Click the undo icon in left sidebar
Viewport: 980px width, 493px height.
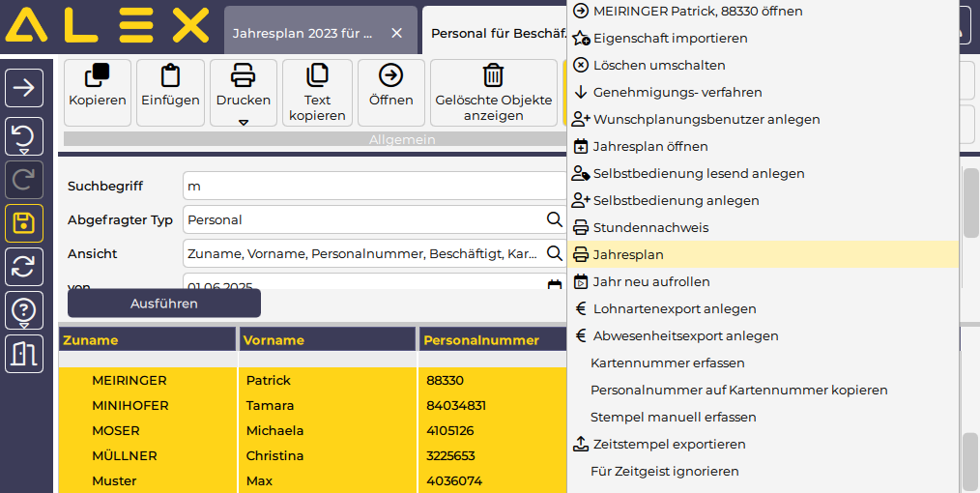[x=24, y=135]
